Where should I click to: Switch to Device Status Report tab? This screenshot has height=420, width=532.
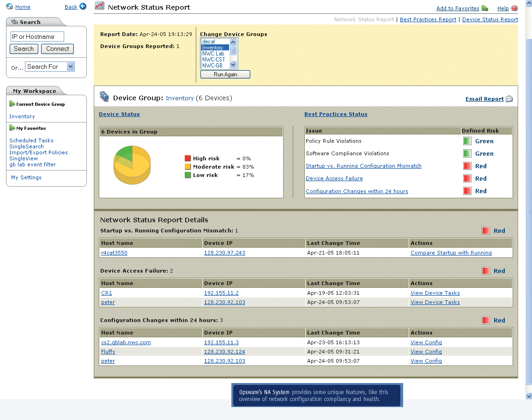490,19
